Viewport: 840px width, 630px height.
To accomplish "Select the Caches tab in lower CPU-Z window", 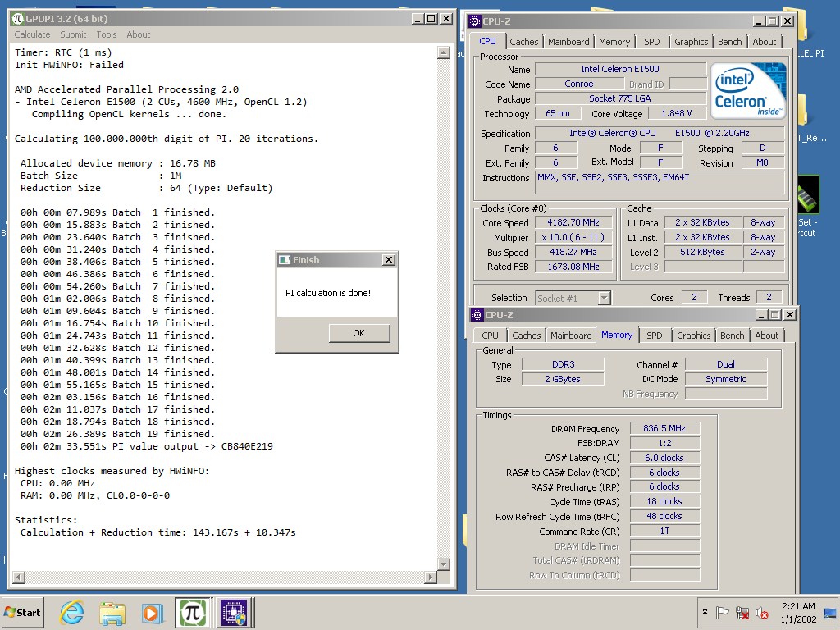I will tap(526, 336).
